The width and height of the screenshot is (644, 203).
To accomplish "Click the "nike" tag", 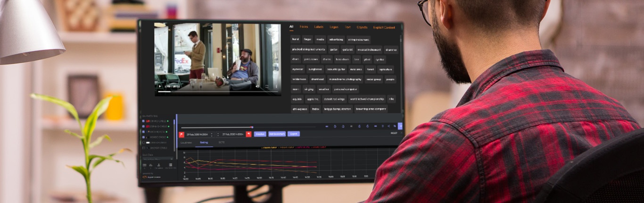I will (x=391, y=99).
